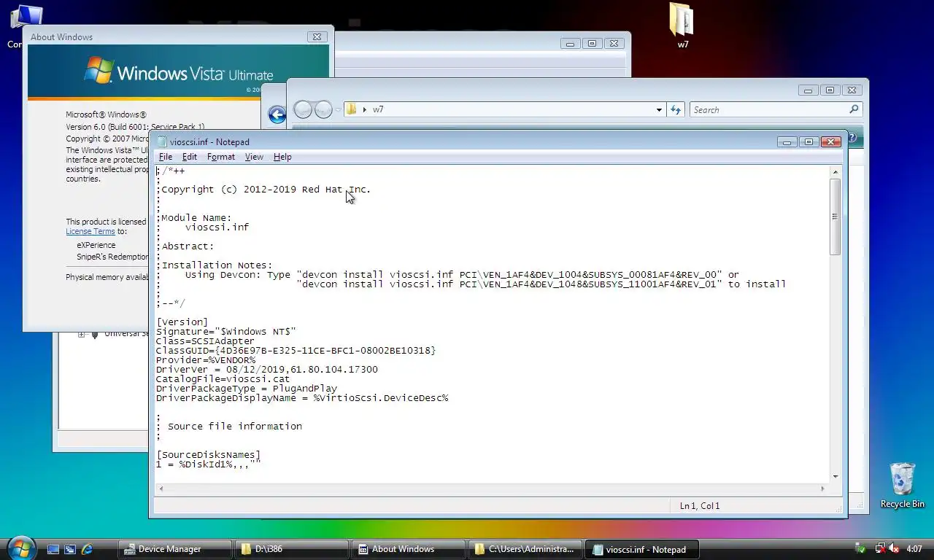Viewport: 934px width, 560px height.
Task: Click the "[Version]" section header
Action: [182, 322]
